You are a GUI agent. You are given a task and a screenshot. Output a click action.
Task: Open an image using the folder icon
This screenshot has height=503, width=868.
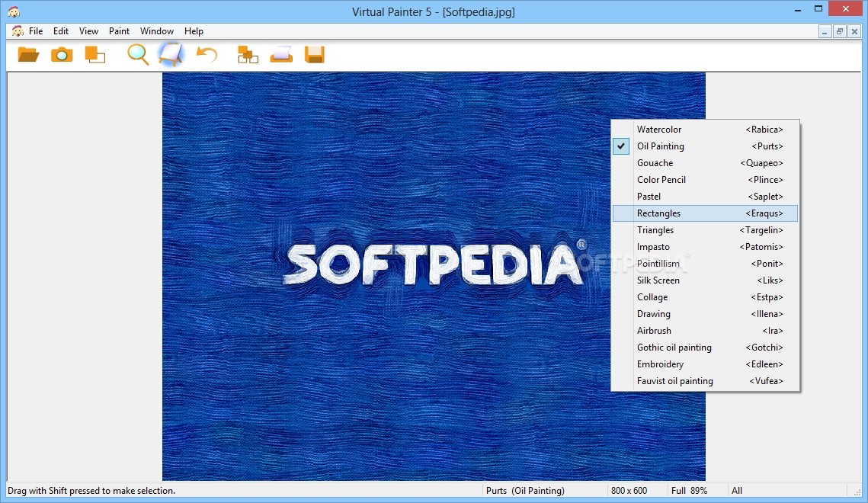(28, 54)
